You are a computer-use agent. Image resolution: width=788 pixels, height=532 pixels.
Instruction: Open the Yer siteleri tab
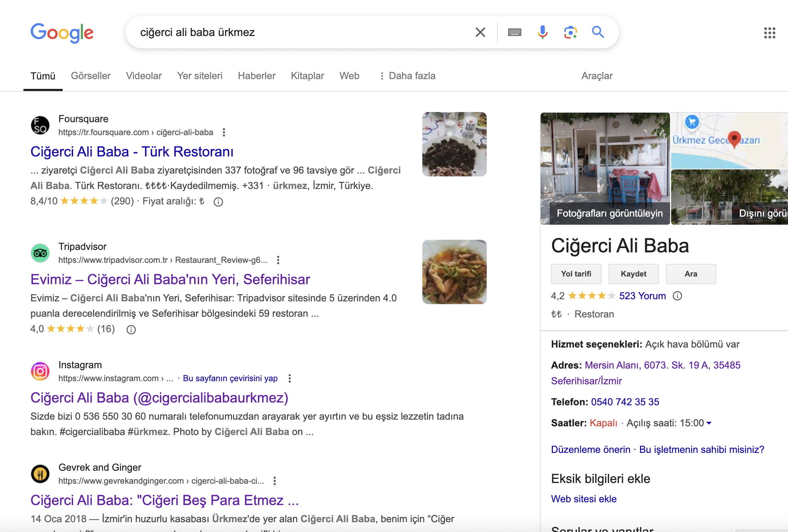click(199, 76)
